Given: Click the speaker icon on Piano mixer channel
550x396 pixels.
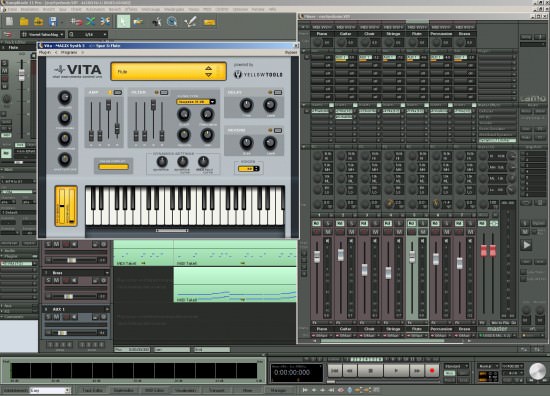Looking at the screenshot, I should 328,241.
